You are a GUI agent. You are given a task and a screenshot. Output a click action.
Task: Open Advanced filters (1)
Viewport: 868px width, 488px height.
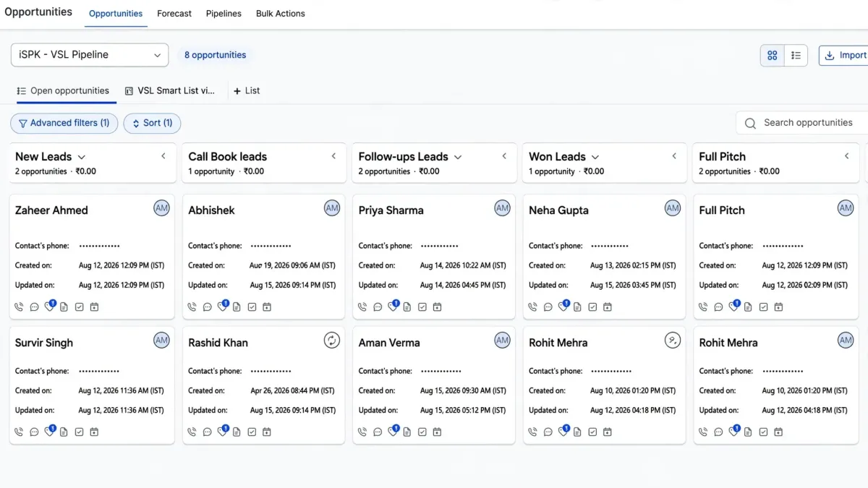pos(64,123)
